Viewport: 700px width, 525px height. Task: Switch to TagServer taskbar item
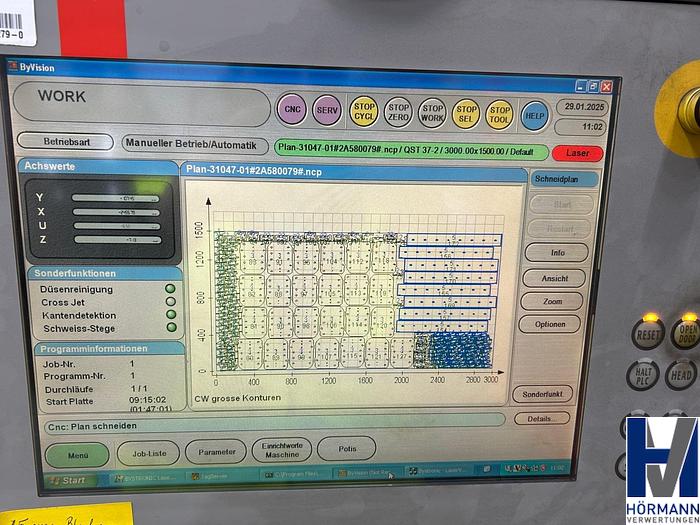(x=222, y=476)
